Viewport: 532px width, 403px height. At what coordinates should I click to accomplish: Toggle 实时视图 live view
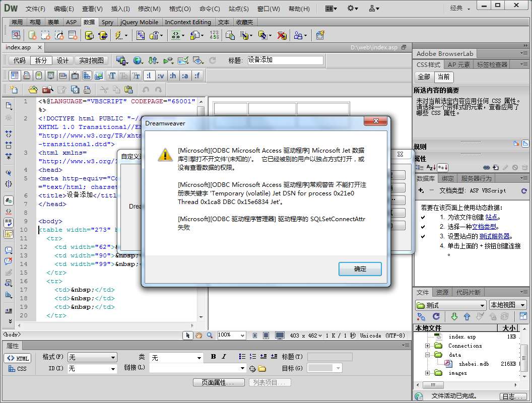pyautogui.click(x=91, y=60)
